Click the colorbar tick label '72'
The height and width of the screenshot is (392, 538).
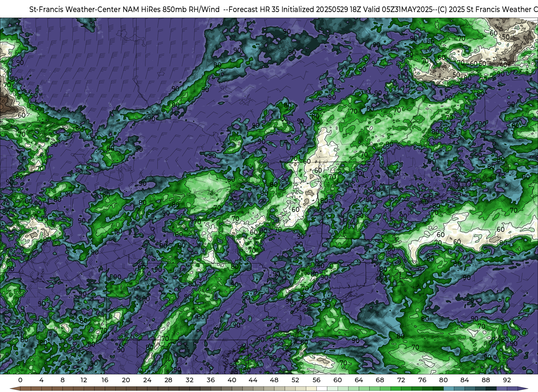(401, 380)
